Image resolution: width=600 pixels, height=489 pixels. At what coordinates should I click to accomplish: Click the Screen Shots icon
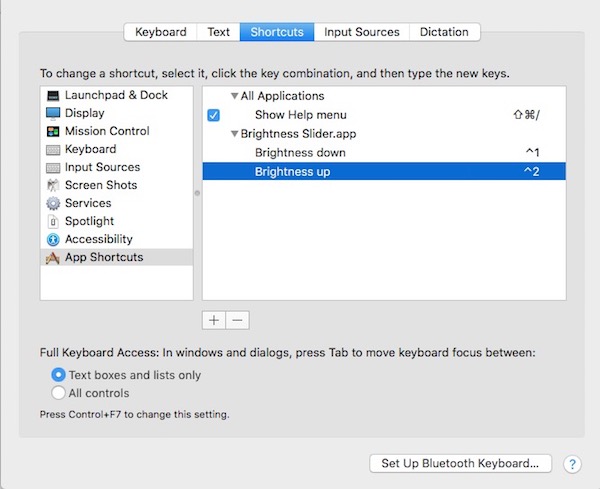[x=53, y=185]
